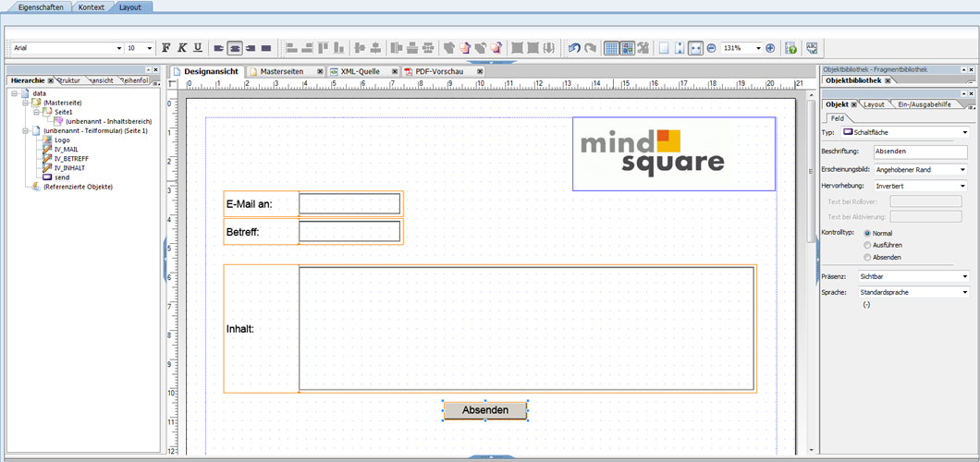Click the Betreff input field
Image resolution: width=980 pixels, height=462 pixels.
349,232
